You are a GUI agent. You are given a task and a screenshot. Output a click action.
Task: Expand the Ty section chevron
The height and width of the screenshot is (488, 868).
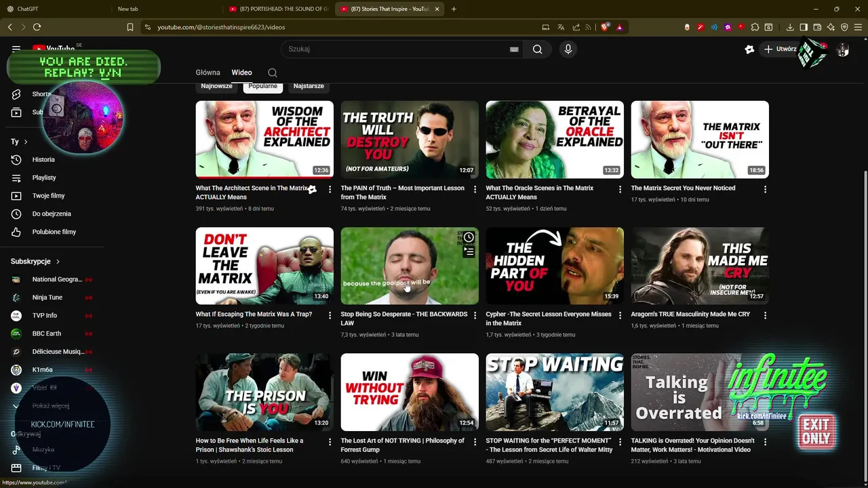(x=26, y=142)
